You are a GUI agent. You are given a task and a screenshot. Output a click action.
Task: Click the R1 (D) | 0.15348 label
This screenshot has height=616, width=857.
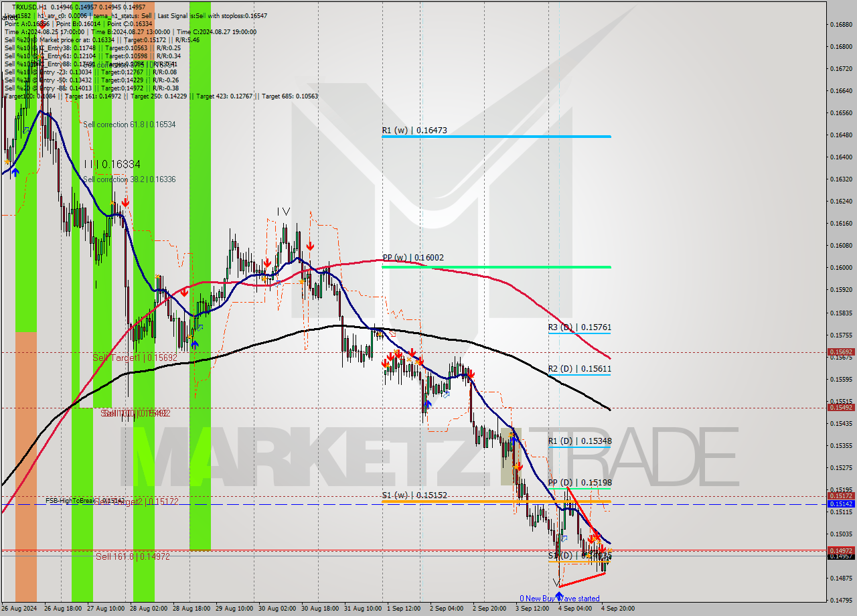click(x=580, y=441)
